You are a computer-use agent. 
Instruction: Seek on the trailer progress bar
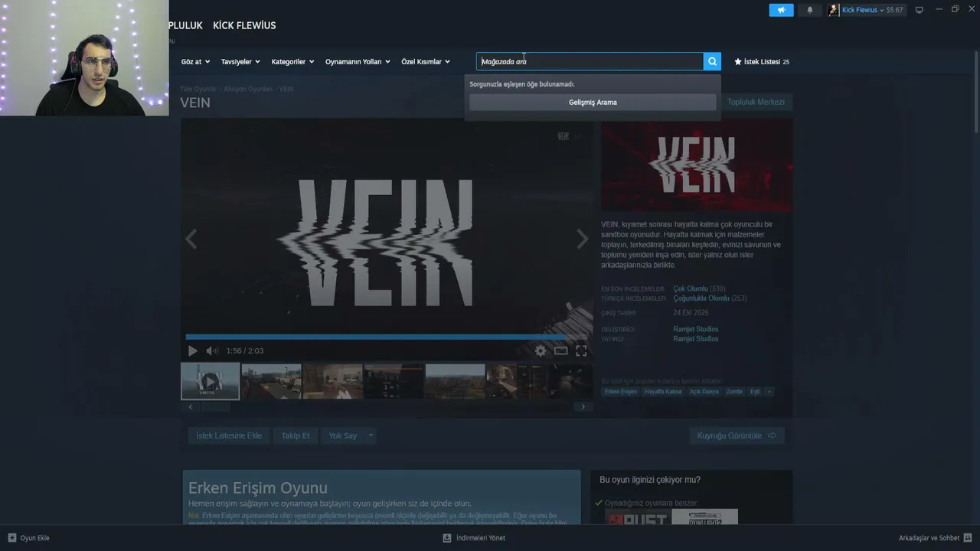pyautogui.click(x=386, y=337)
